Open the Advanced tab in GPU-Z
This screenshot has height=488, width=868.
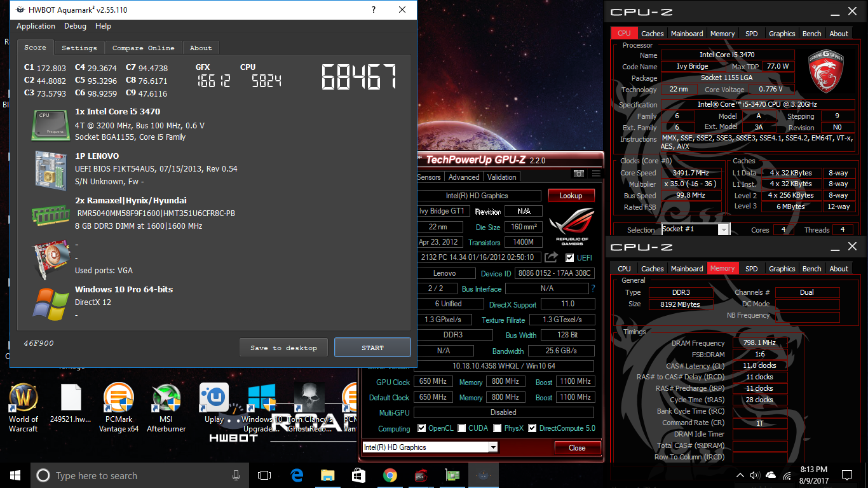tap(464, 177)
